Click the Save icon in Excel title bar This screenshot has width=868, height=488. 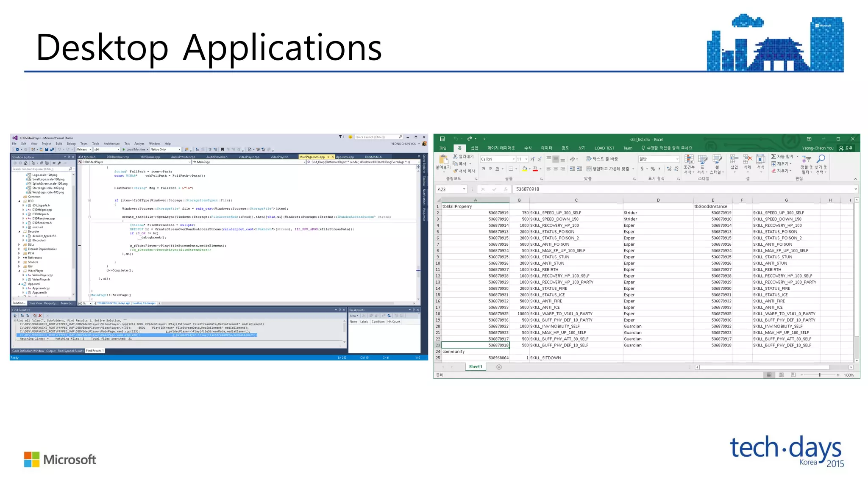point(442,139)
